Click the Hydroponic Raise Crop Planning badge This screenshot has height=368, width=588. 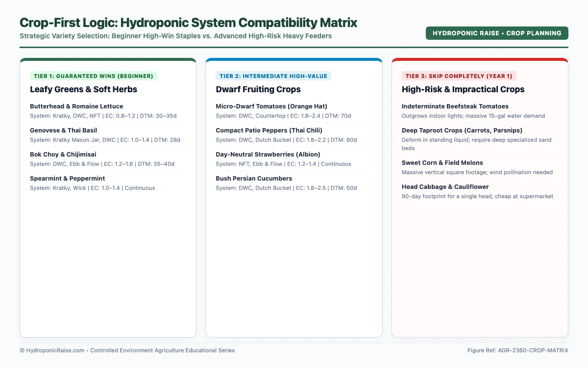tap(497, 33)
